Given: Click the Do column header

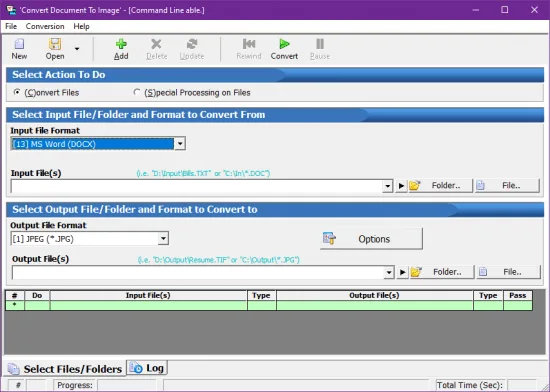Looking at the screenshot, I should 37,295.
